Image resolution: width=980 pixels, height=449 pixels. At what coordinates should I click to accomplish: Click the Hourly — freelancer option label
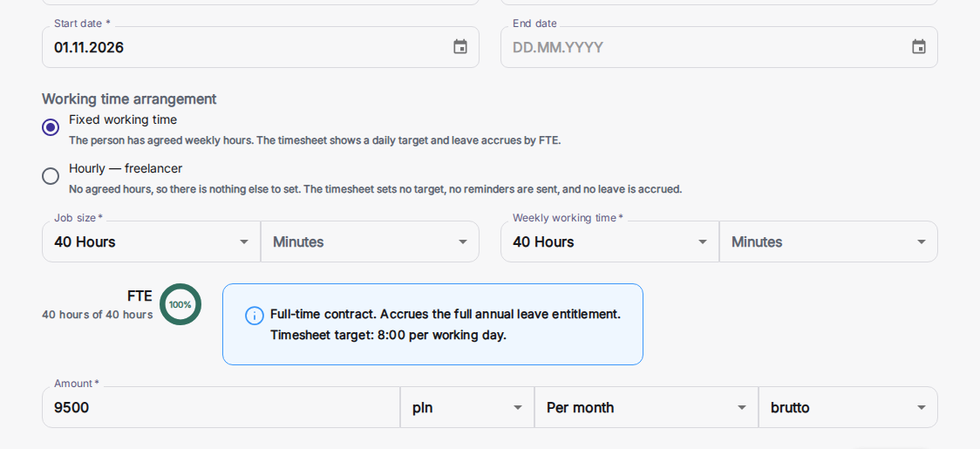pyautogui.click(x=126, y=168)
